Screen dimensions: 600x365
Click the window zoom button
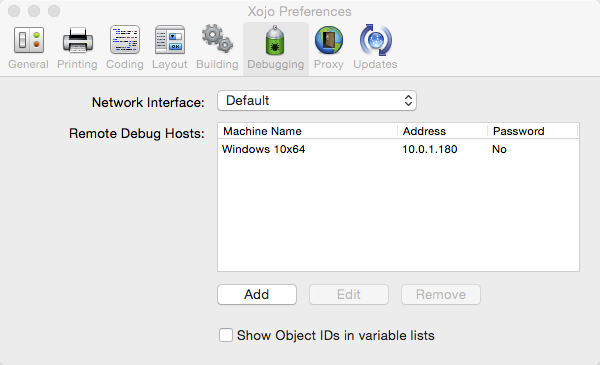(x=54, y=11)
